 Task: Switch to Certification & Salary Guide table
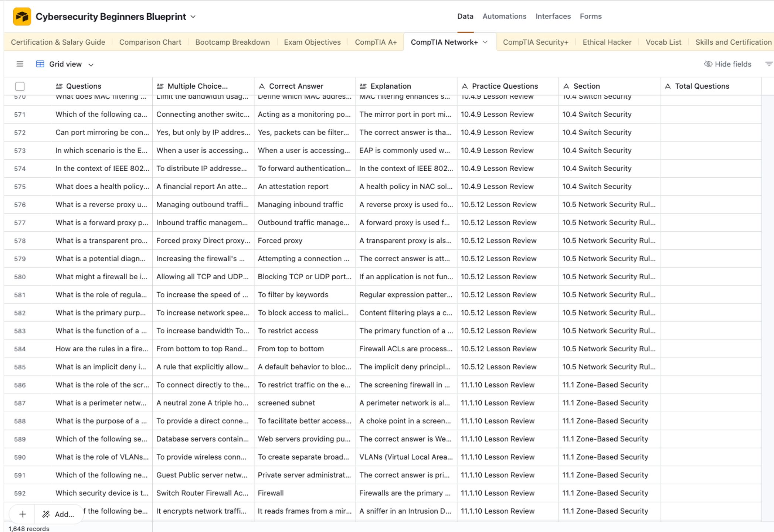tap(58, 42)
